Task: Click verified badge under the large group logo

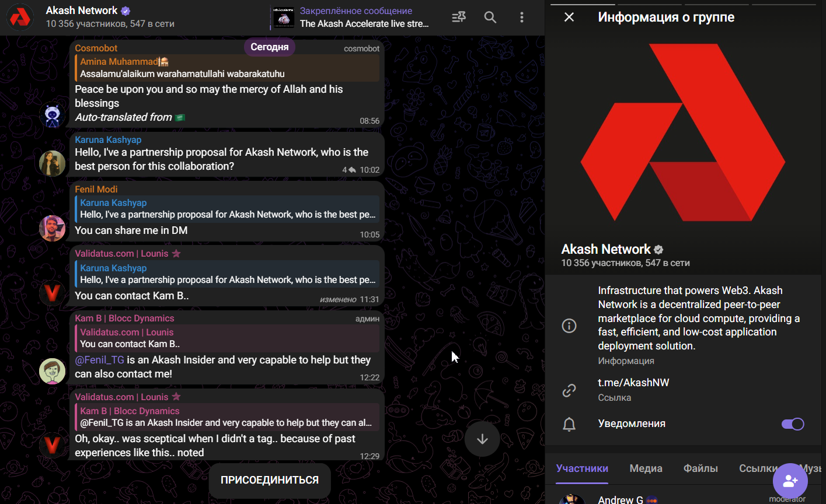Action: [x=658, y=250]
